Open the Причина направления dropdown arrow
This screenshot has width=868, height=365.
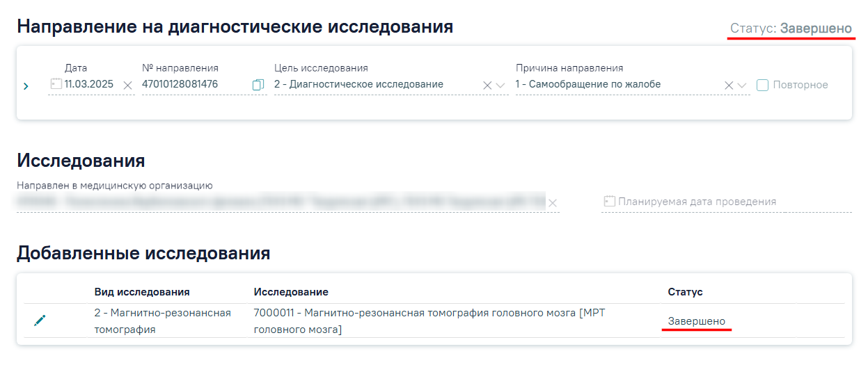coord(742,86)
